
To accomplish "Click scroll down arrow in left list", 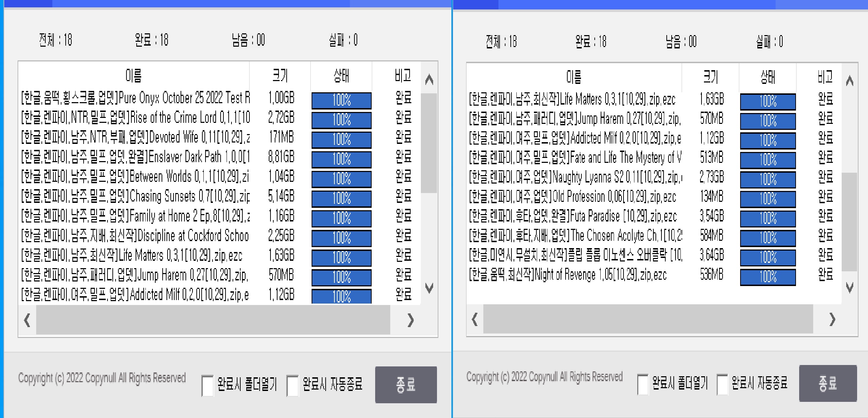I will pyautogui.click(x=429, y=288).
